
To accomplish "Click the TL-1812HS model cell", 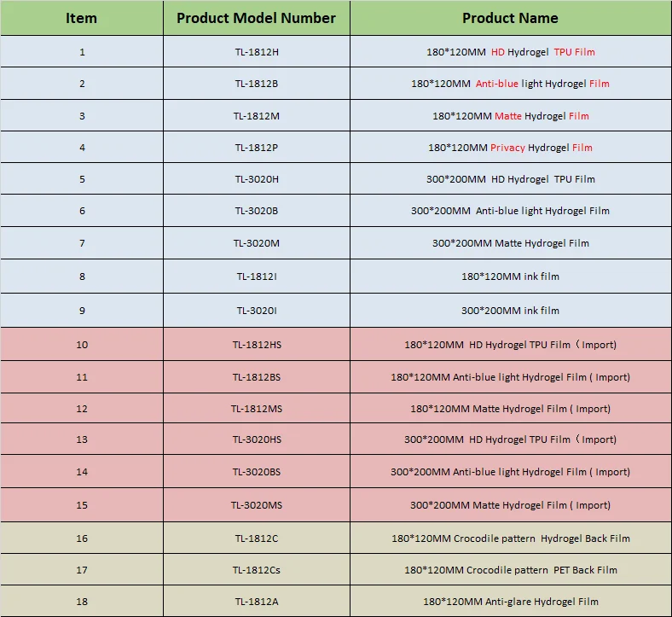I will point(257,345).
